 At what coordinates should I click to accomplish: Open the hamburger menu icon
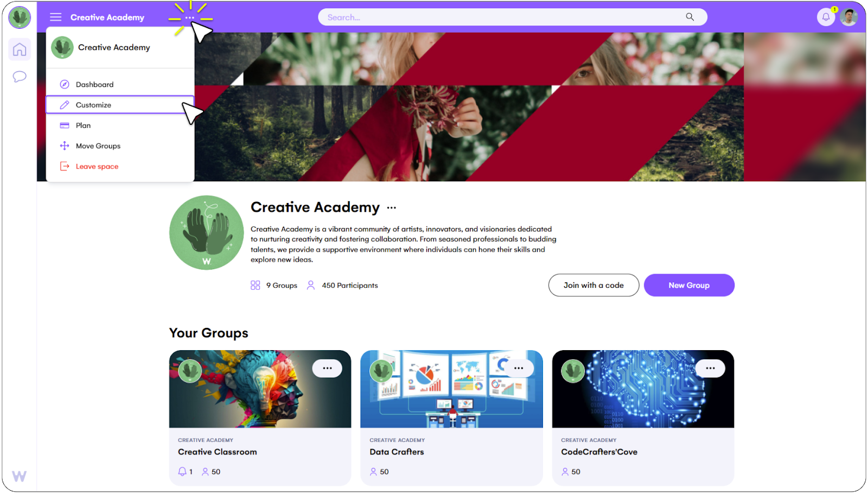56,17
